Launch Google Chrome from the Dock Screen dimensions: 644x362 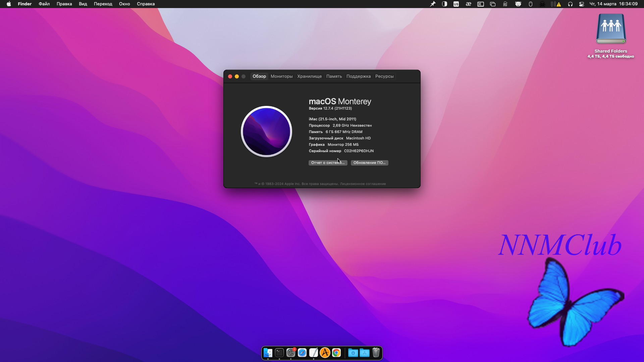tap(336, 353)
